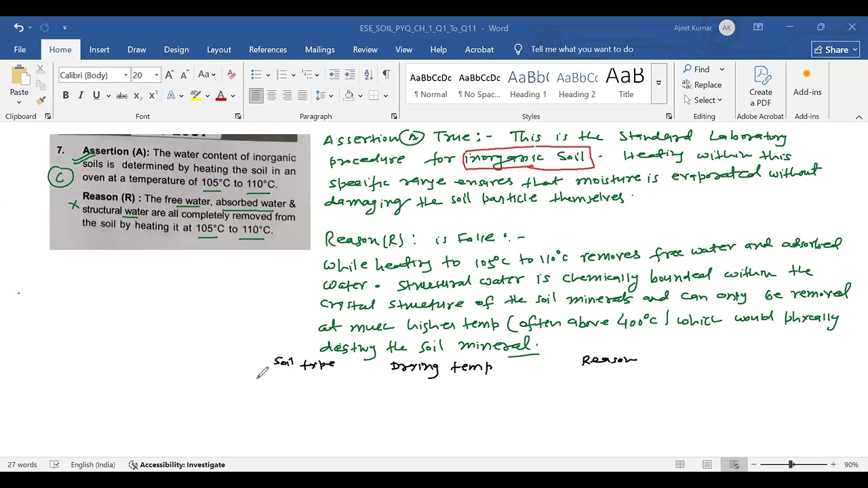Undo the last action

pyautogui.click(x=18, y=28)
